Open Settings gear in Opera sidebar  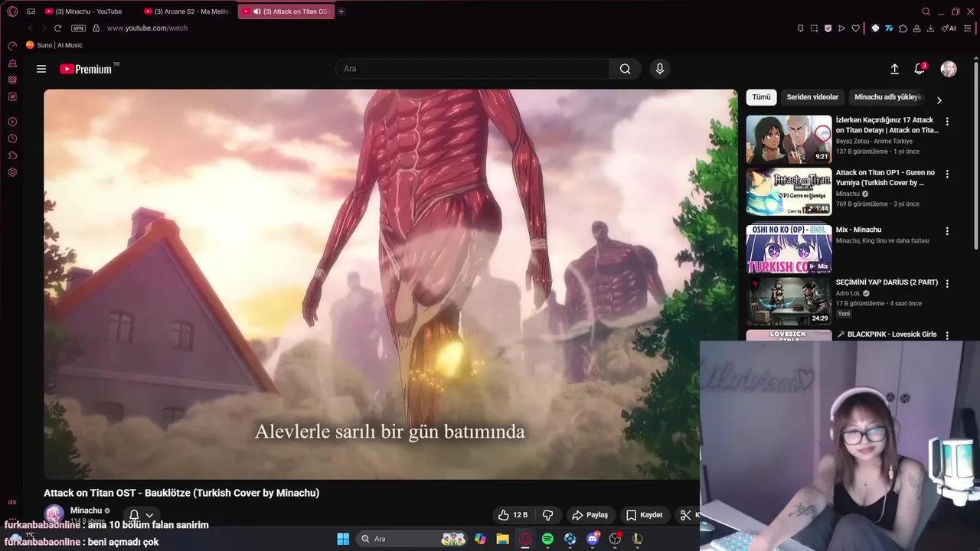point(12,172)
